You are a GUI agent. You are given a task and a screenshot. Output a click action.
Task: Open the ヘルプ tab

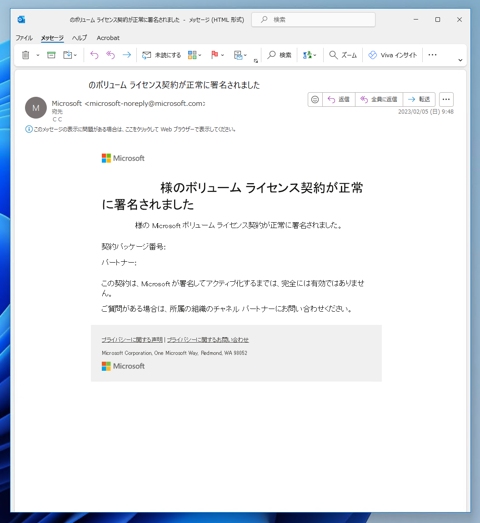pos(79,38)
